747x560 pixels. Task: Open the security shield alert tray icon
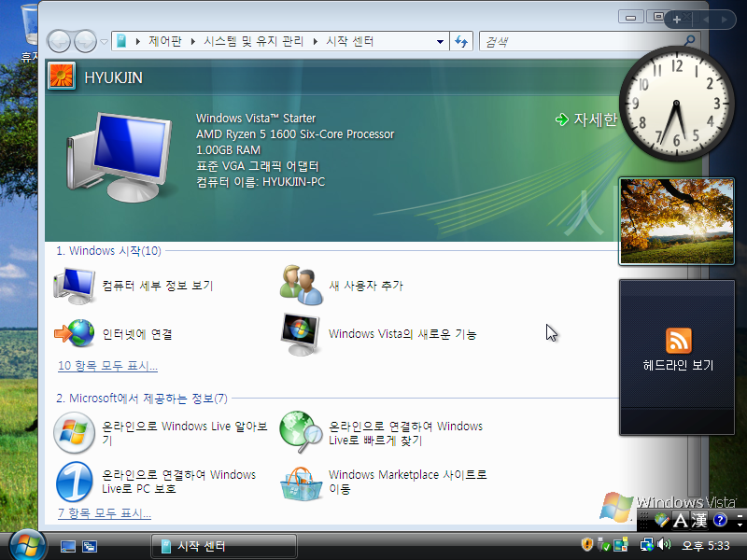(x=587, y=544)
